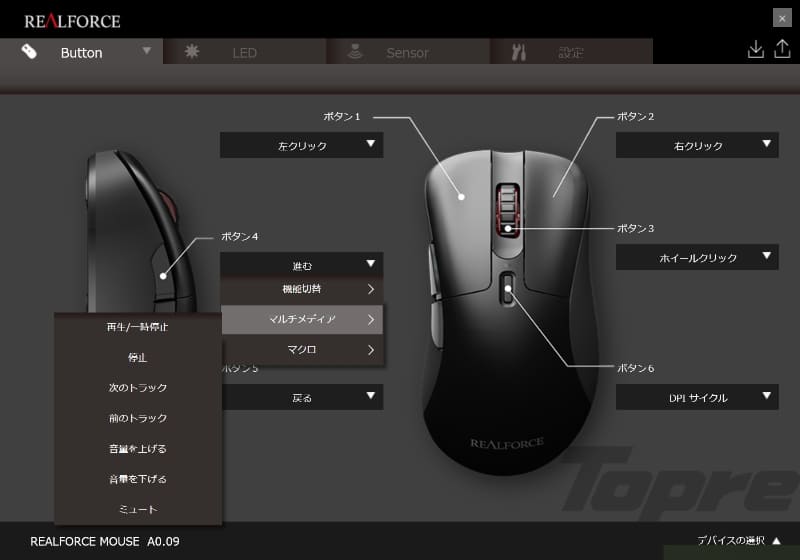Choose 前のトラック option
The height and width of the screenshot is (560, 800).
pyautogui.click(x=138, y=418)
